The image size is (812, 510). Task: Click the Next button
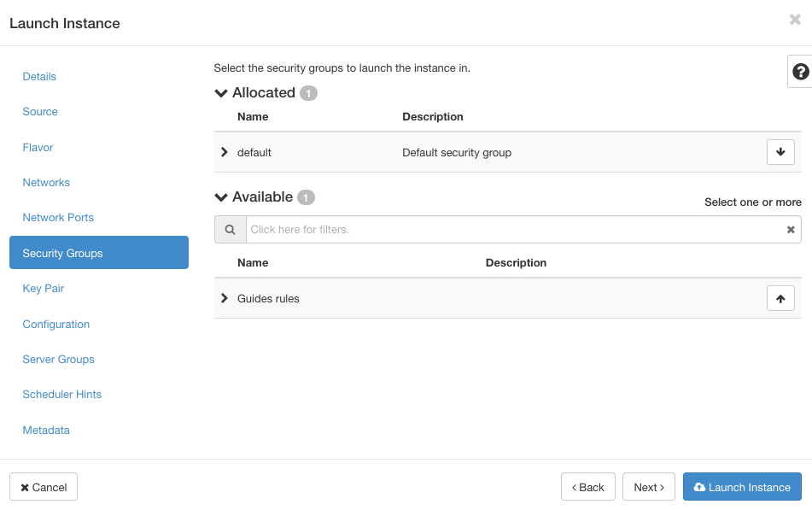tap(648, 487)
